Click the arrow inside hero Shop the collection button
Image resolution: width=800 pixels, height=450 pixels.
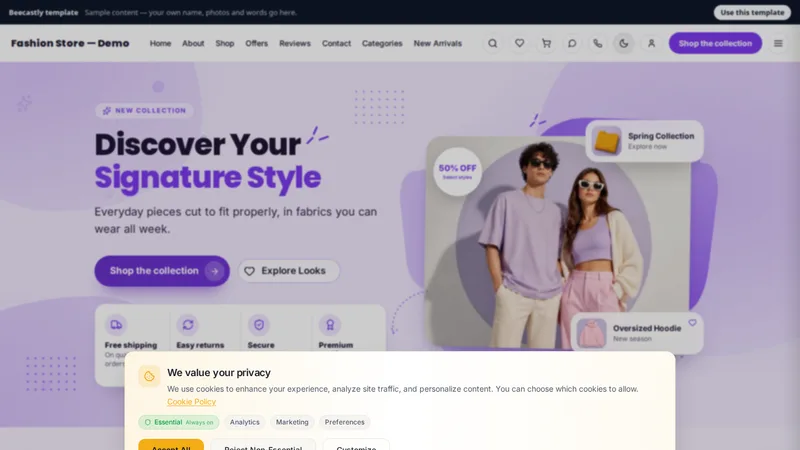tap(214, 271)
